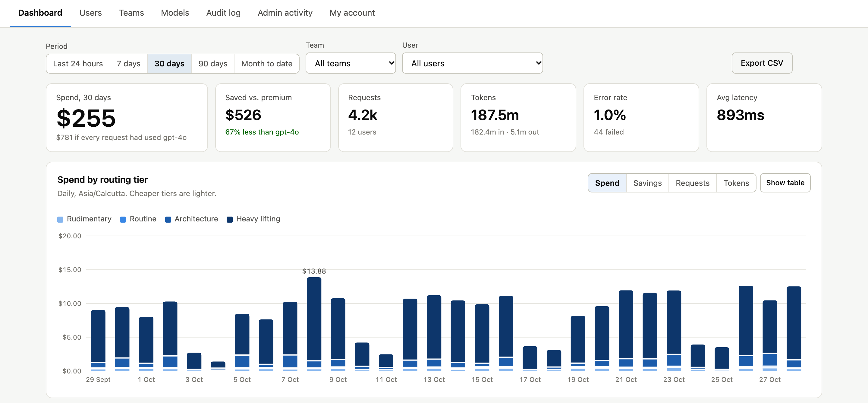868x403 pixels.
Task: Open the Models tab
Action: (175, 13)
